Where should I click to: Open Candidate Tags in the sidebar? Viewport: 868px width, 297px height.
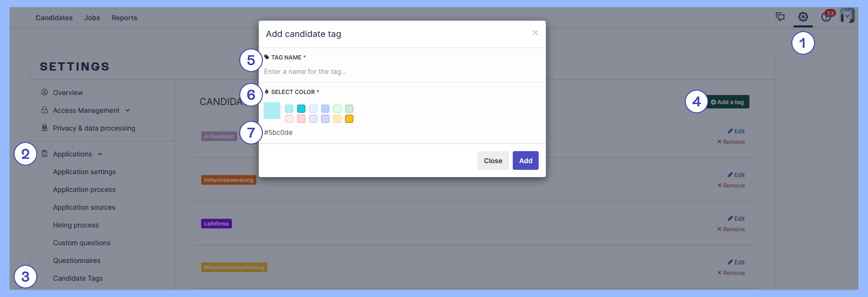[78, 278]
